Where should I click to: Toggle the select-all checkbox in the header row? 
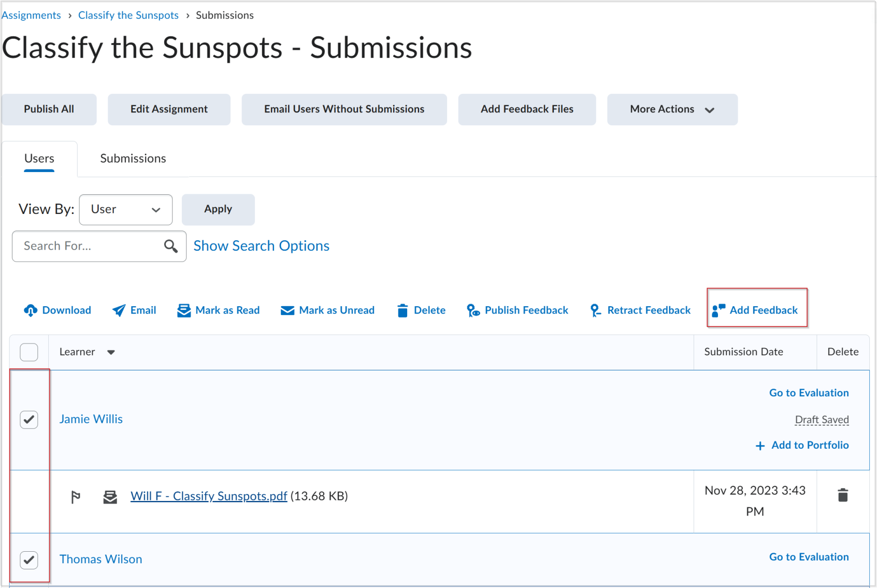[29, 352]
